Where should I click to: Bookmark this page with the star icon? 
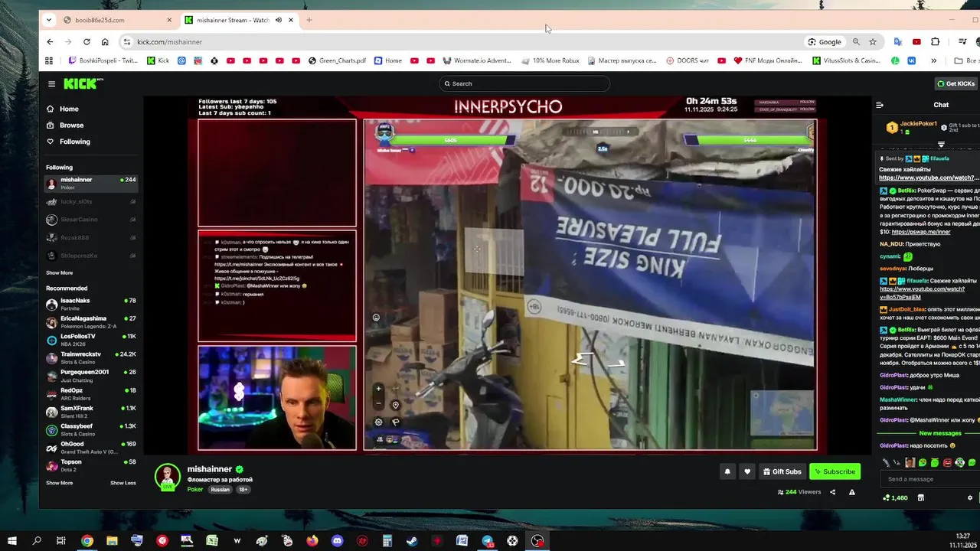(873, 42)
